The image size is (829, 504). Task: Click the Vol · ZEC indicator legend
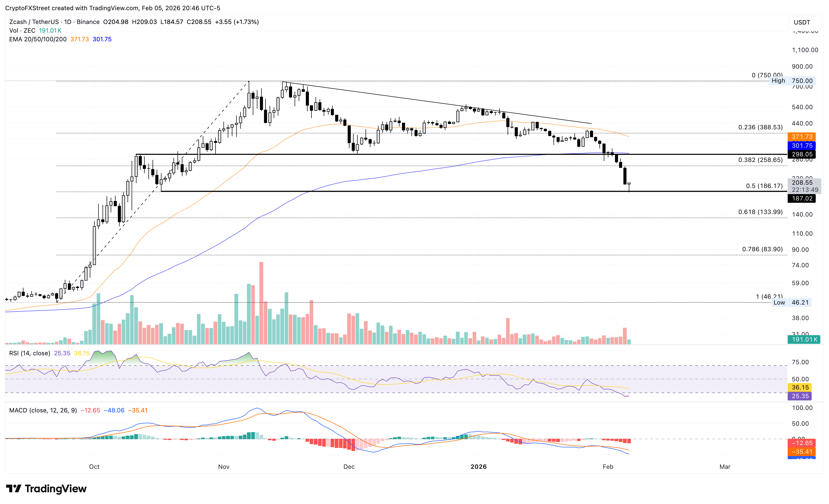(22, 30)
